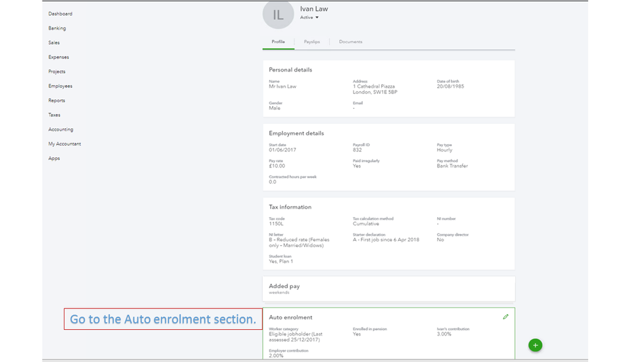Go to Banking in the sidebar
Screen dimensions: 644x362
coord(57,28)
